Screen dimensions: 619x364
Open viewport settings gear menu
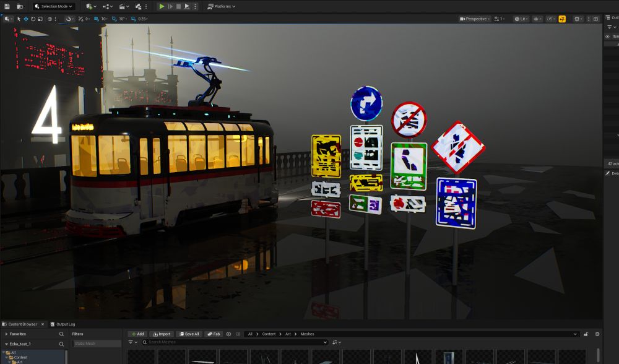point(578,19)
